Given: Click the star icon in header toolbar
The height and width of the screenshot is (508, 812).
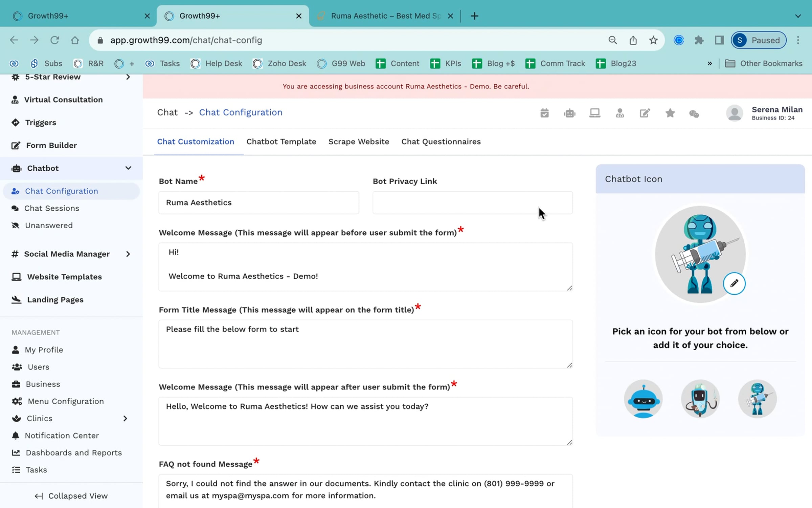Looking at the screenshot, I should [670, 113].
